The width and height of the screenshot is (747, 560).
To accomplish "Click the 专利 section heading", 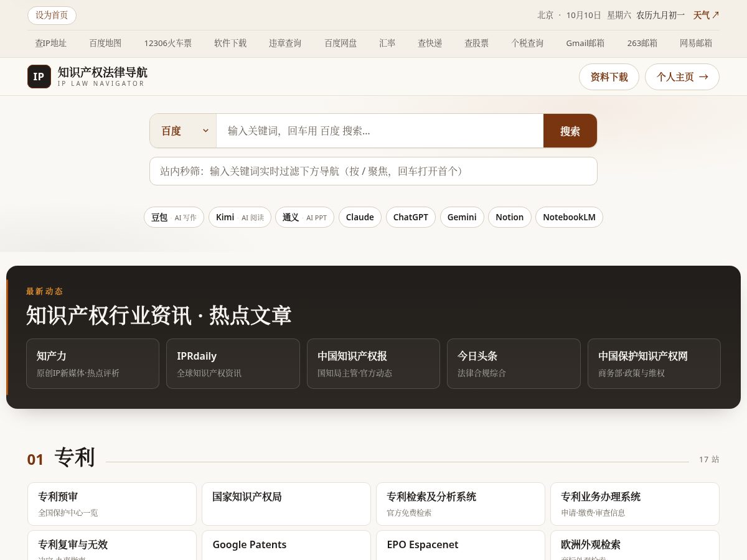I will click(x=75, y=457).
